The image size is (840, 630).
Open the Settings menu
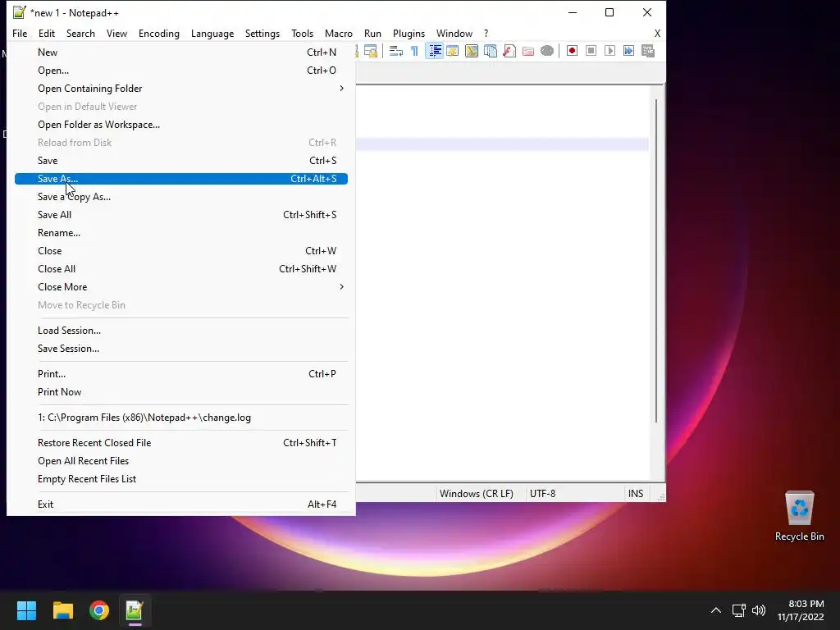[x=262, y=33]
